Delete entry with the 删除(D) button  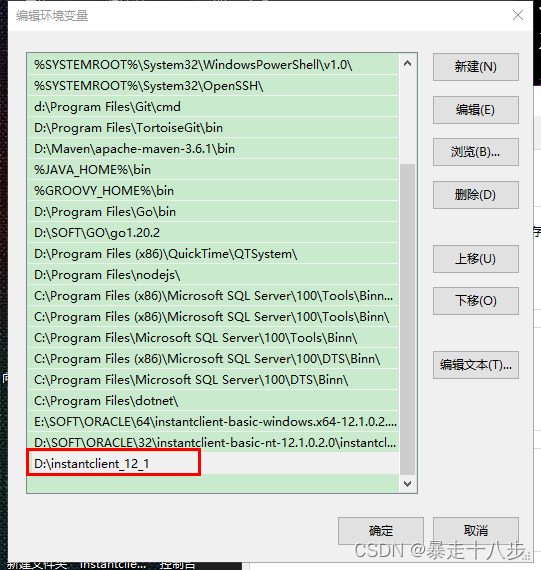pos(476,195)
